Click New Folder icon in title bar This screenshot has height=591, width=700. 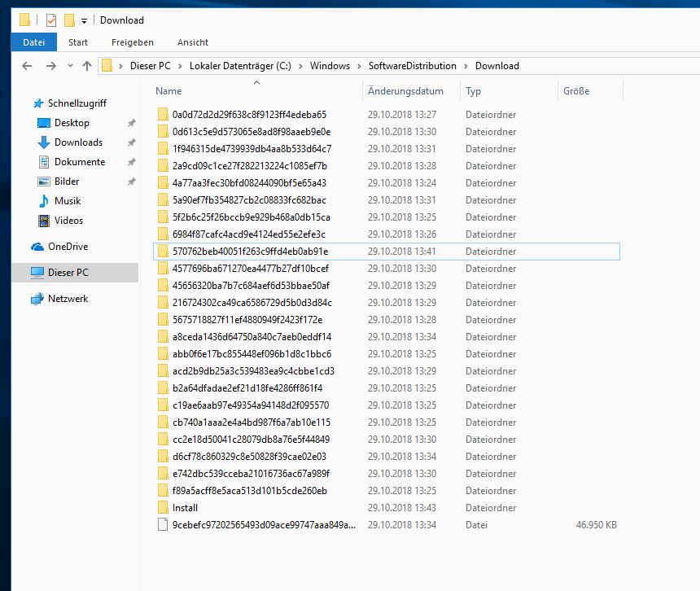(69, 20)
